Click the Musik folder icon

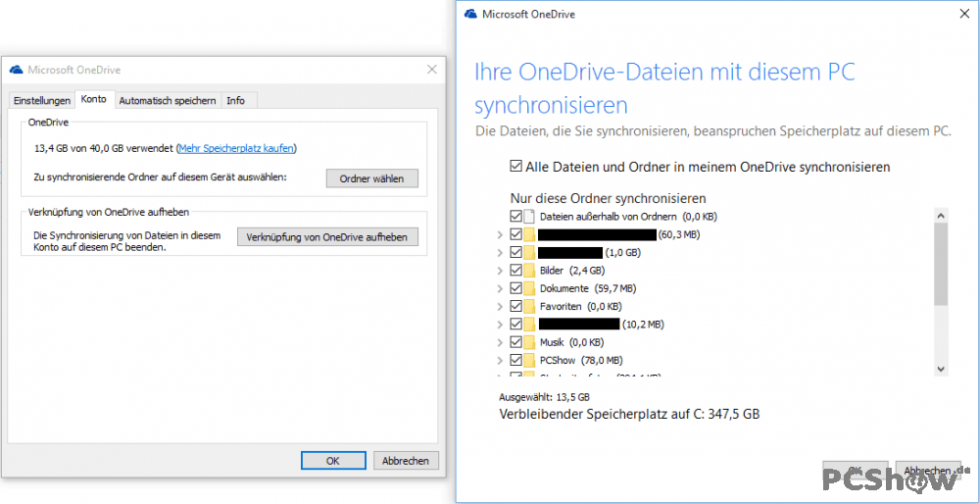[x=529, y=342]
